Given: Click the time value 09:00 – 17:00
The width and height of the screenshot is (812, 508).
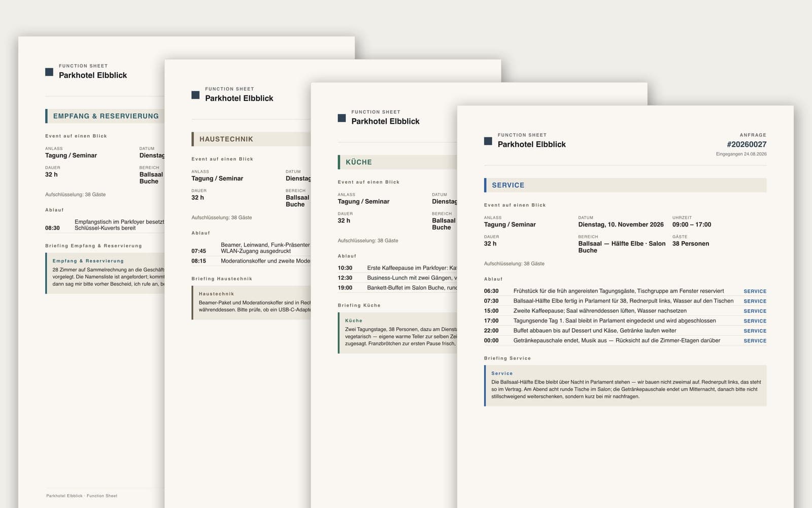Looking at the screenshot, I should pyautogui.click(x=692, y=225).
